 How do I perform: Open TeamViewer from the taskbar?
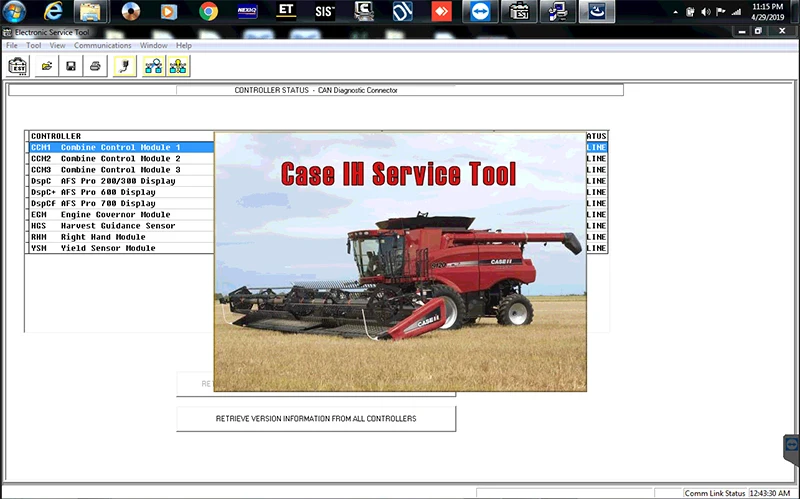481,11
